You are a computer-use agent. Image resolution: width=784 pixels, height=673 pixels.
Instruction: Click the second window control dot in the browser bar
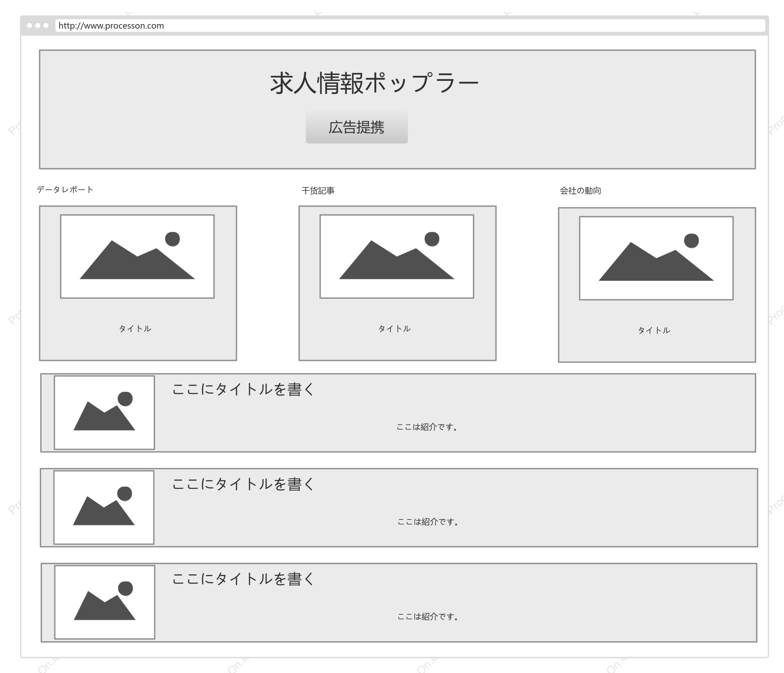click(38, 26)
